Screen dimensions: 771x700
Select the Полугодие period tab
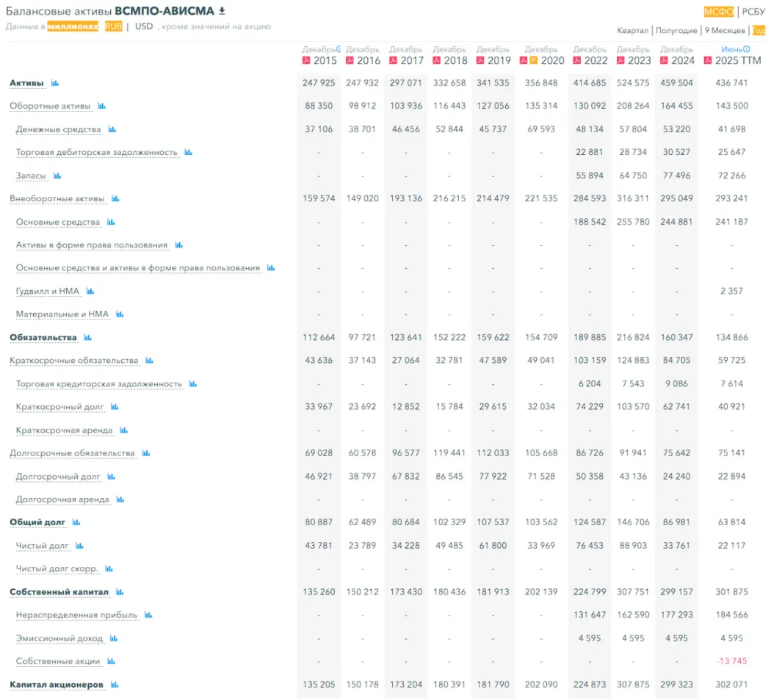tap(676, 30)
